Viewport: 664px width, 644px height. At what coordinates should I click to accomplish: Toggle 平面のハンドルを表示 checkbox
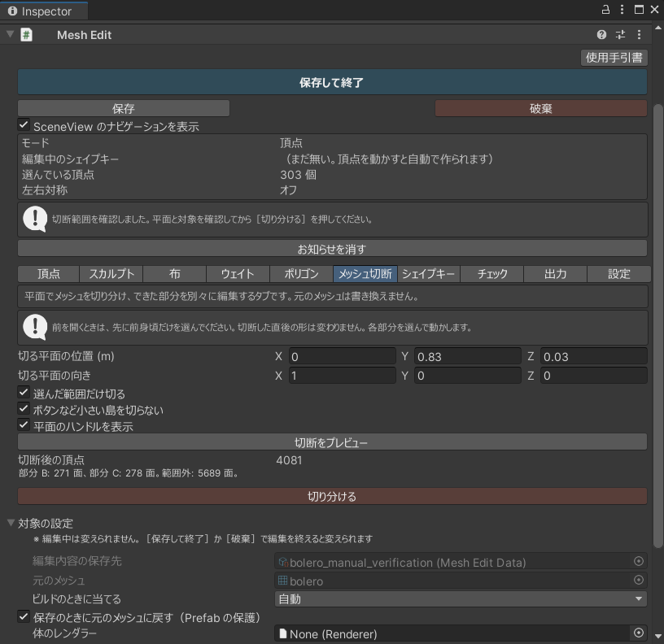coord(24,424)
